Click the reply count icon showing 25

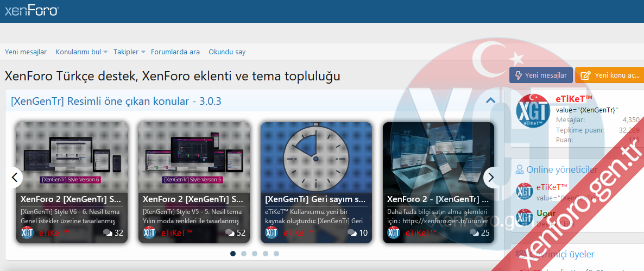(x=475, y=233)
